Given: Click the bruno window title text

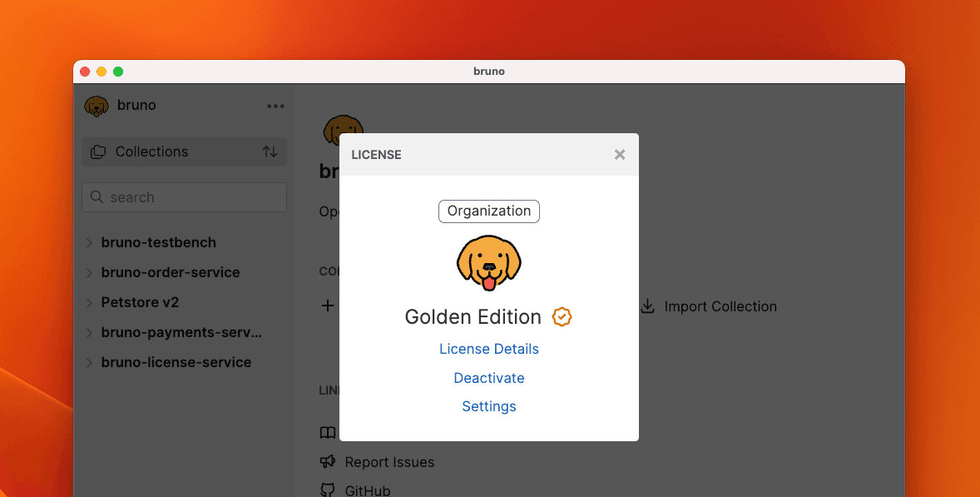Looking at the screenshot, I should (x=488, y=72).
